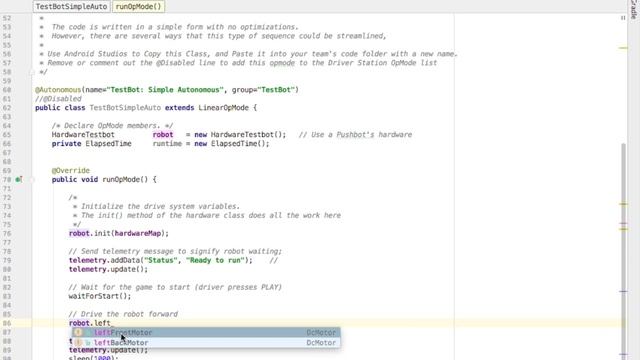Image resolution: width=640 pixels, height=360 pixels.
Task: Choose leftFrontMotor from the autocomplete popup
Action: click(x=206, y=333)
